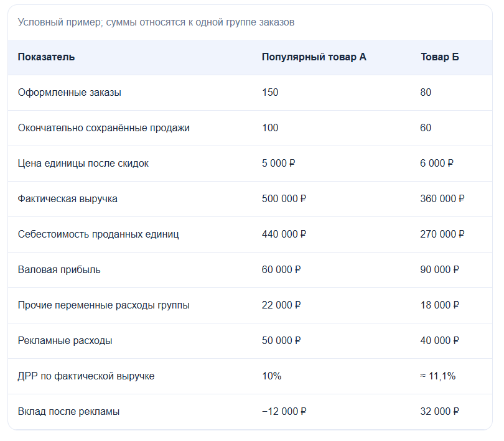Screen dimensions: 504x441
Task: Select the "Фактическая выручка" row label
Action: 67,199
